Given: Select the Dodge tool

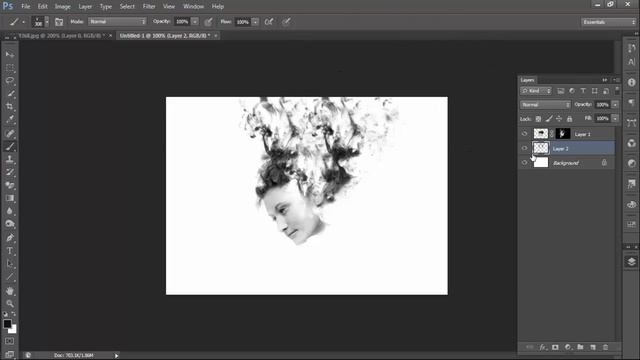Looking at the screenshot, I should [10, 224].
